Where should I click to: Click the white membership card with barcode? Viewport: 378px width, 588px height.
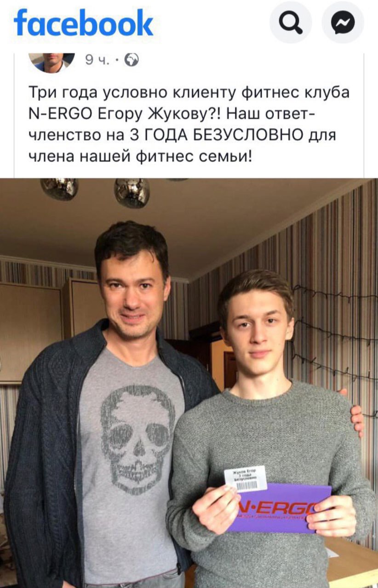coord(245,479)
